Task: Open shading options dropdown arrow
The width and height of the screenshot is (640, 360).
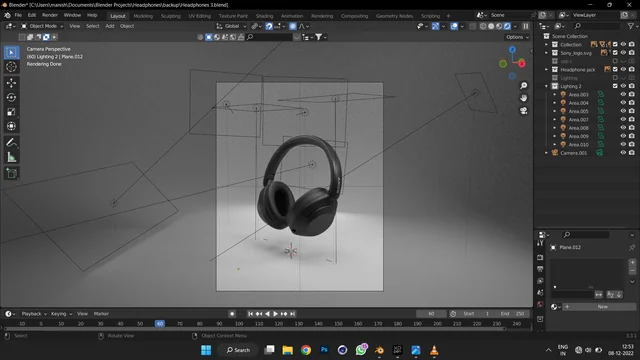Action: click(x=516, y=26)
